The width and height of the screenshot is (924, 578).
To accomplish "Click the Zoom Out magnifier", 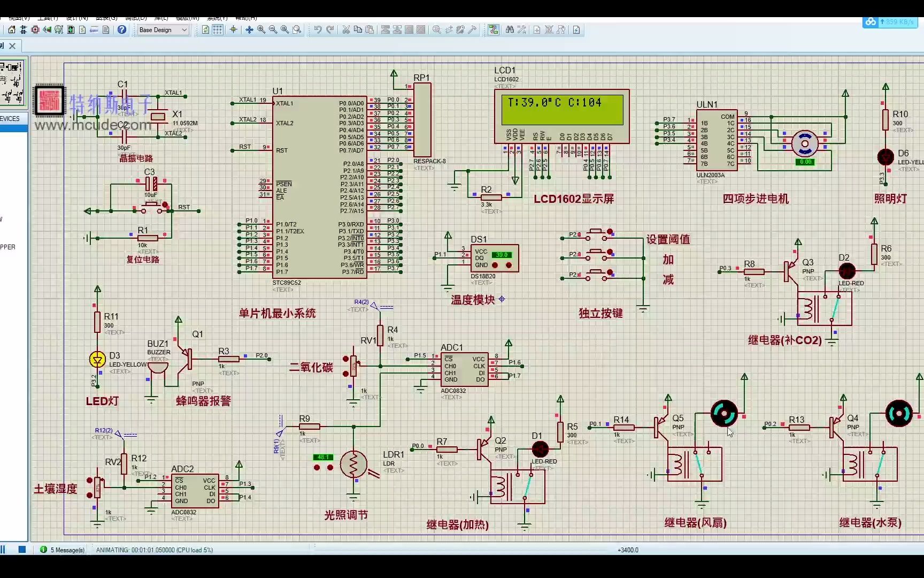I will (x=273, y=30).
